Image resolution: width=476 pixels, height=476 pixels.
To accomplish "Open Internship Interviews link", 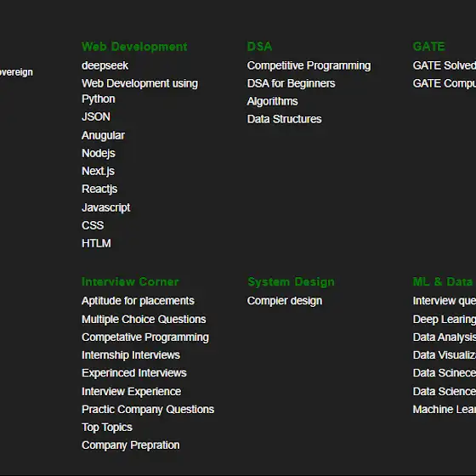I will coord(131,355).
